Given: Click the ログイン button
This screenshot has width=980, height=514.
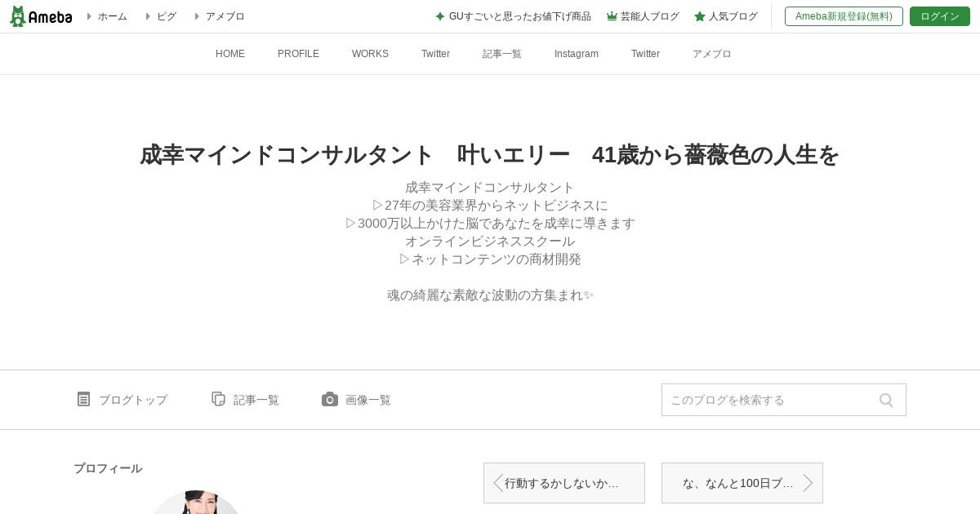Looking at the screenshot, I should click(x=940, y=16).
